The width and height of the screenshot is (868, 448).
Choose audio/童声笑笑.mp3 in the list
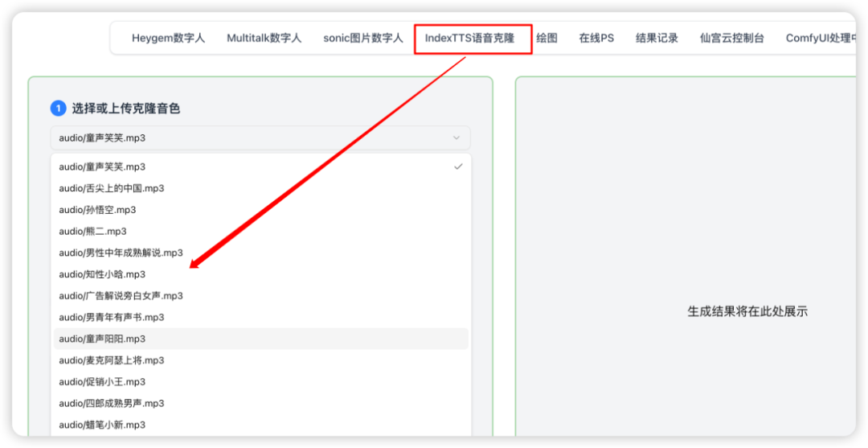tap(260, 166)
